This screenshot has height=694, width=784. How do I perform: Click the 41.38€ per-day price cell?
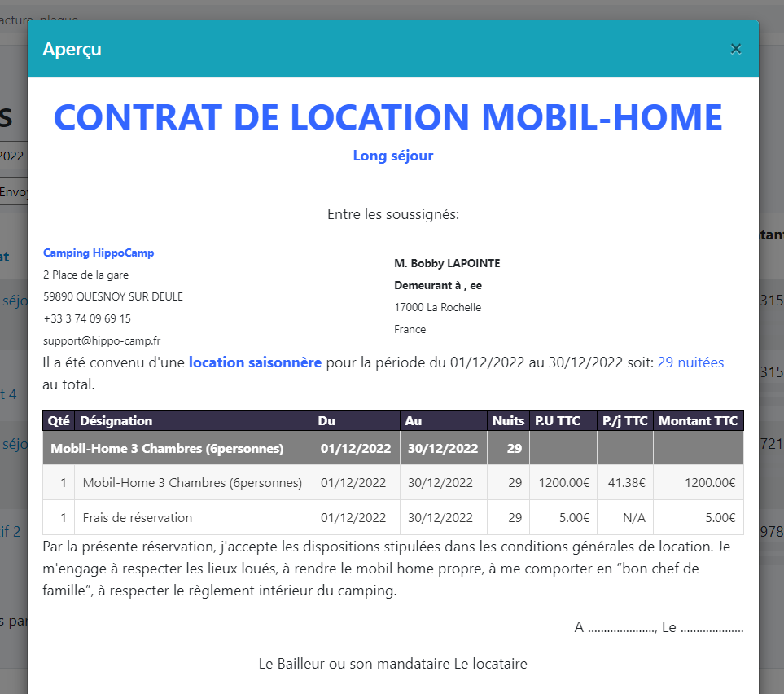[x=626, y=483]
